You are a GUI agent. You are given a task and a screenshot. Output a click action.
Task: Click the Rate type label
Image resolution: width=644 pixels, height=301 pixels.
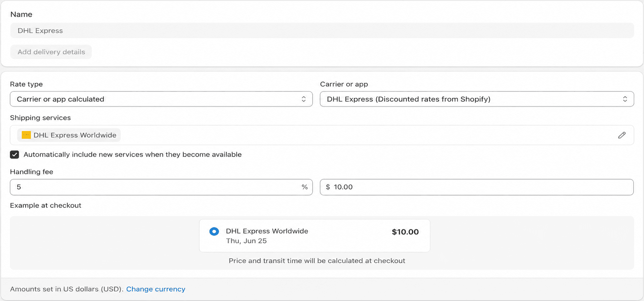click(x=26, y=84)
